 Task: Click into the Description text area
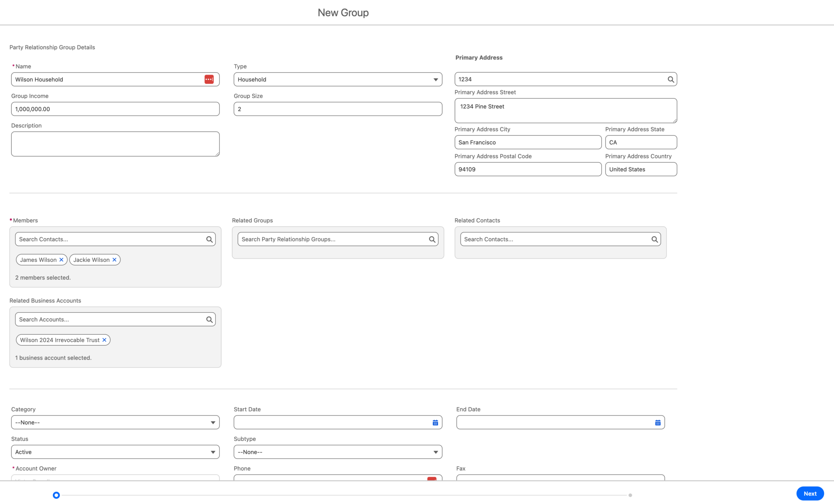[x=115, y=143]
